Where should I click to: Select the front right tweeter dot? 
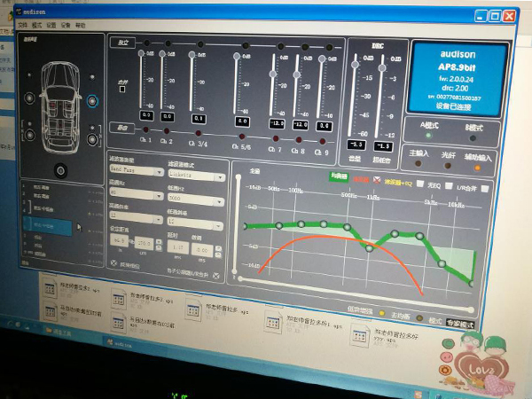(92, 77)
